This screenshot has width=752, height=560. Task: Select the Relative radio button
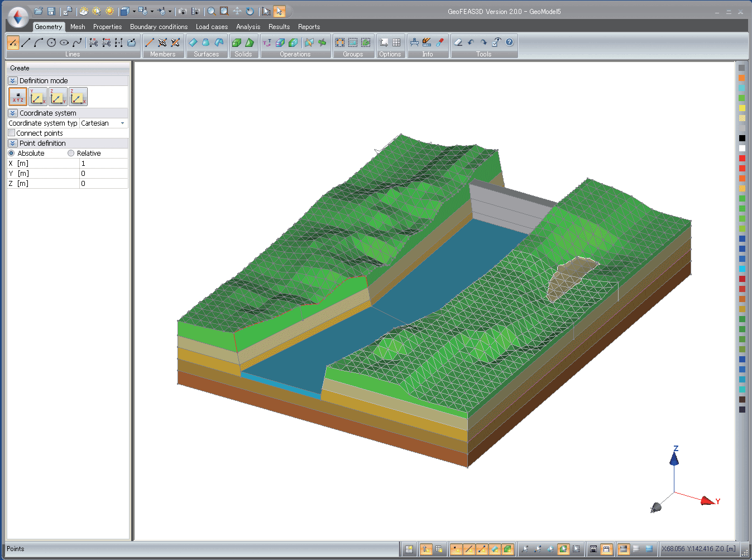pos(71,153)
